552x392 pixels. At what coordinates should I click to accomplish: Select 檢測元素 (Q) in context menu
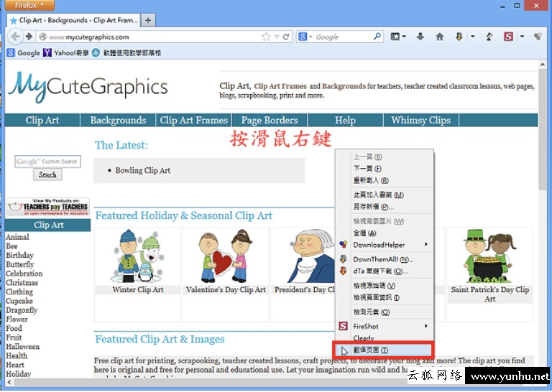click(x=385, y=312)
